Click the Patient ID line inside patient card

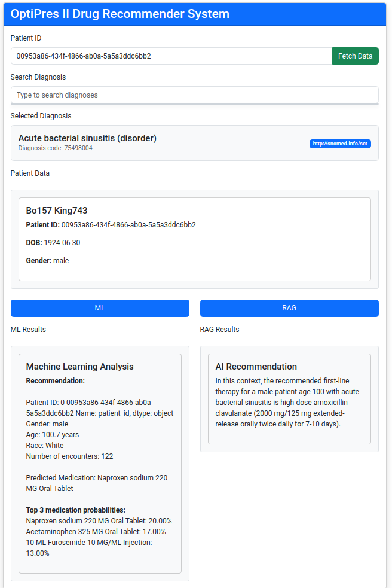pos(111,225)
